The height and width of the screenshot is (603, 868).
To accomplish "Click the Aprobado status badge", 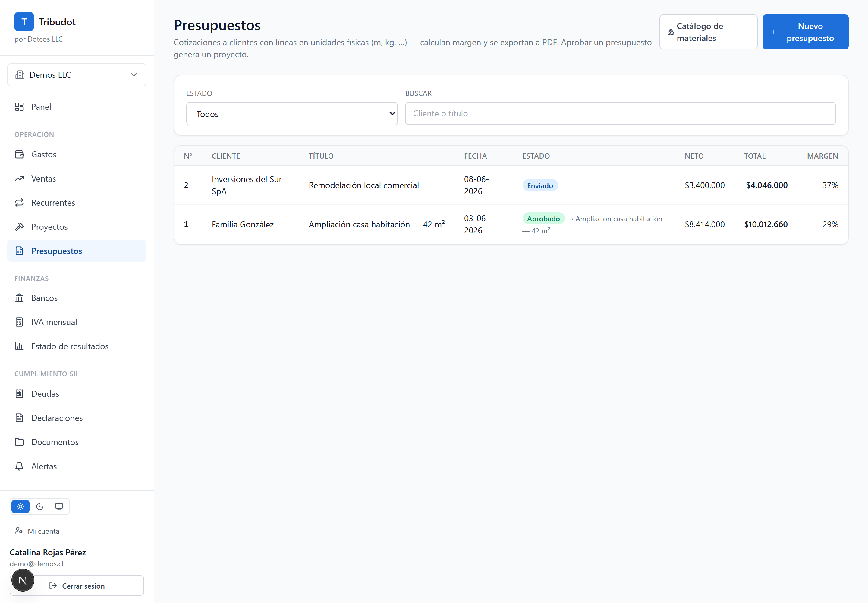I will coord(543,219).
